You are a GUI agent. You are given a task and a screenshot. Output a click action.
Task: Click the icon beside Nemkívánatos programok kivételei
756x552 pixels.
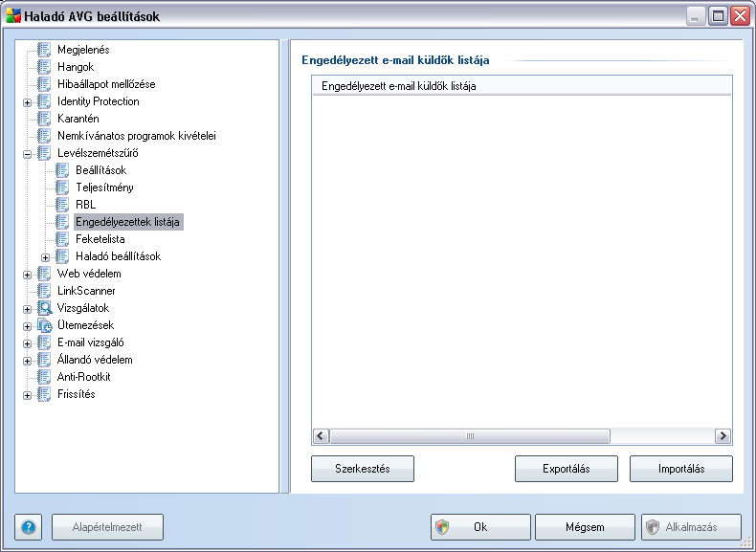(44, 136)
